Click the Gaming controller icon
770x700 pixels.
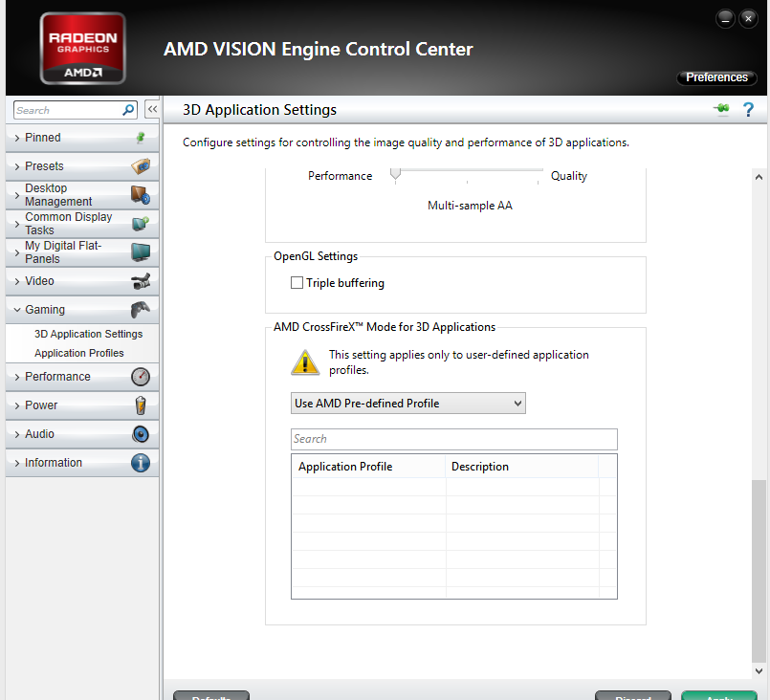click(x=141, y=310)
